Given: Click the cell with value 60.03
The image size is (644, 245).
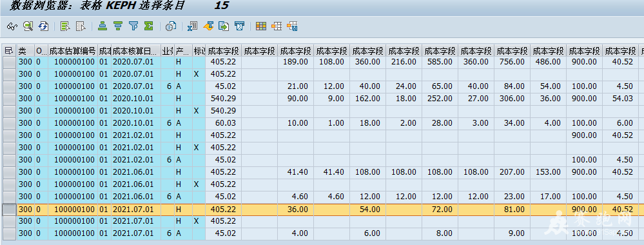Looking at the screenshot, I should 223,123.
